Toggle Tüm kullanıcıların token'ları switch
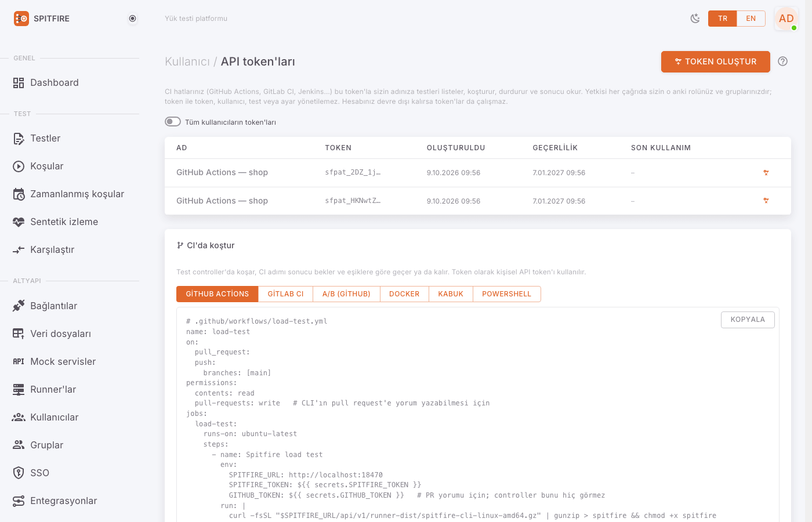812x522 pixels. pyautogui.click(x=173, y=122)
